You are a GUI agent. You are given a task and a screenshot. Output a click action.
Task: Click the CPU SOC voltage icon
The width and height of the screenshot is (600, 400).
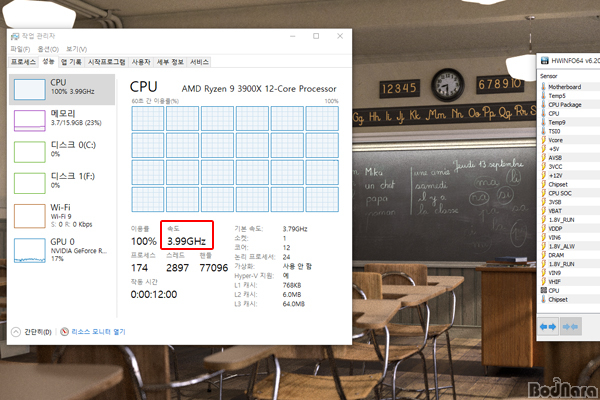click(543, 193)
